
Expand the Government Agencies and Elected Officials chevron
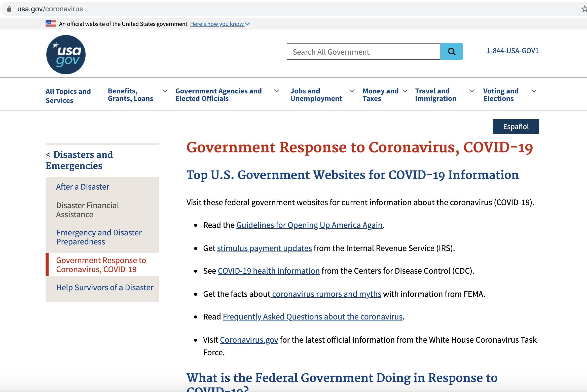276,91
